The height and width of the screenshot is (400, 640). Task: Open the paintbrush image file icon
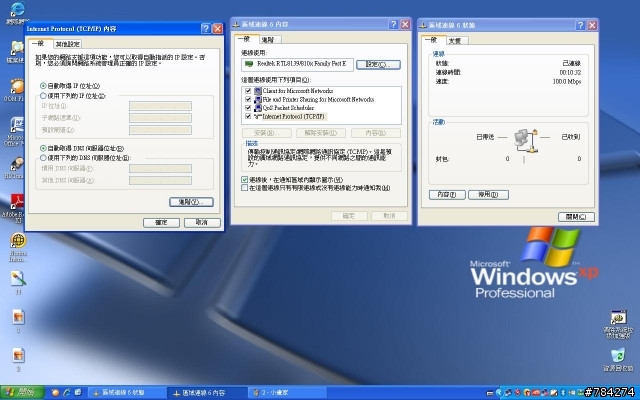[x=18, y=279]
